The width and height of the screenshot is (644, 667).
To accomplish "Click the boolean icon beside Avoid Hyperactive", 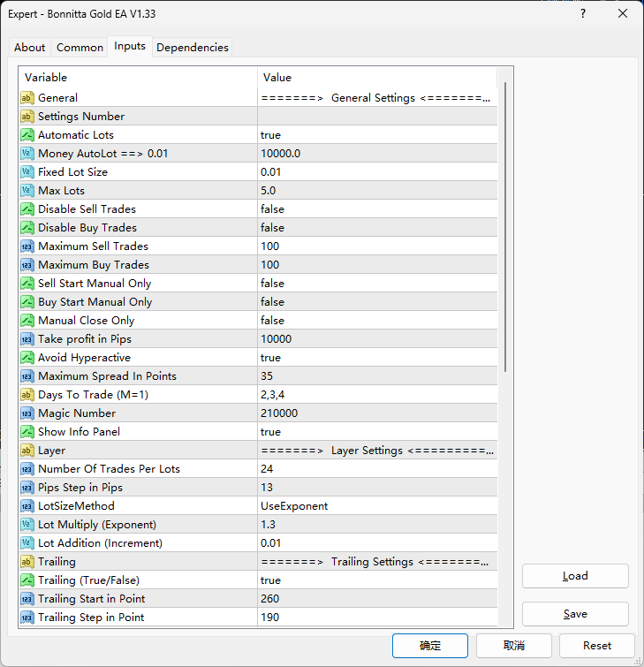I will [x=27, y=358].
